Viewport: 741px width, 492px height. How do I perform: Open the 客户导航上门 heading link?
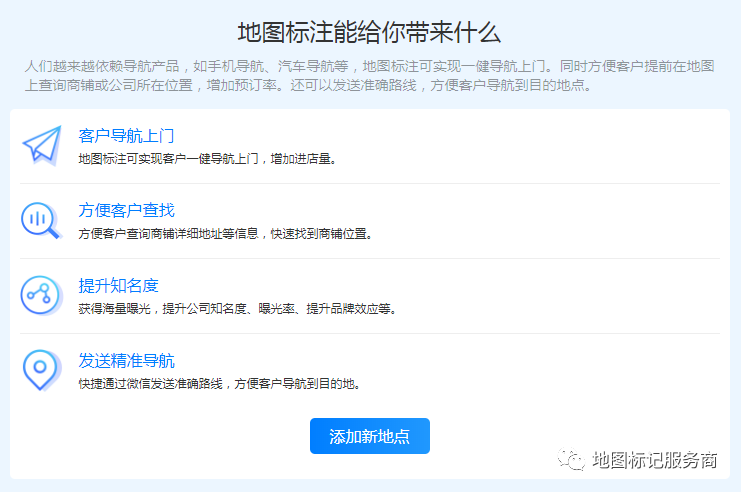click(126, 136)
